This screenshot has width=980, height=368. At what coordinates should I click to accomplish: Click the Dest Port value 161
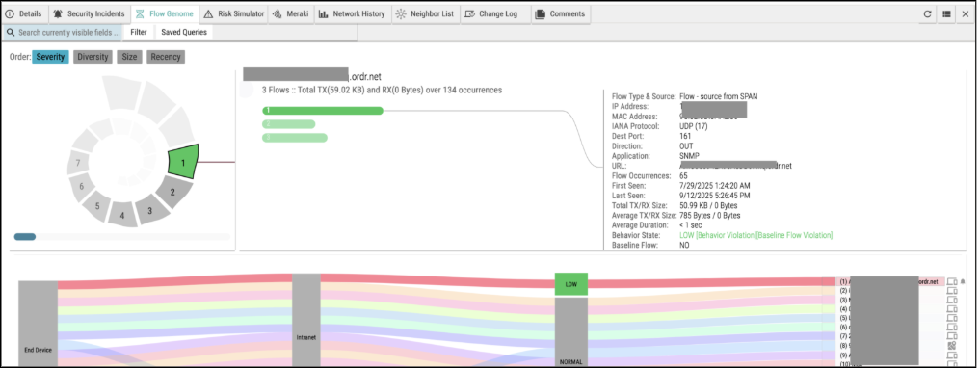pos(684,136)
